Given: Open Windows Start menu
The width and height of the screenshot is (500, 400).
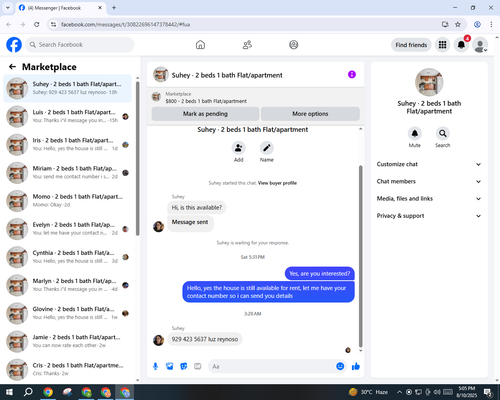Looking at the screenshot, I should [9, 392].
